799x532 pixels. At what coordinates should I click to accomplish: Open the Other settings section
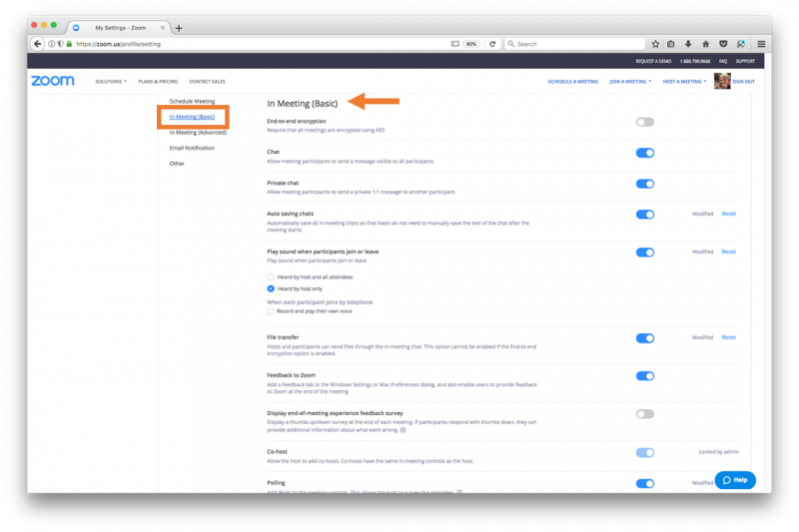coord(177,164)
